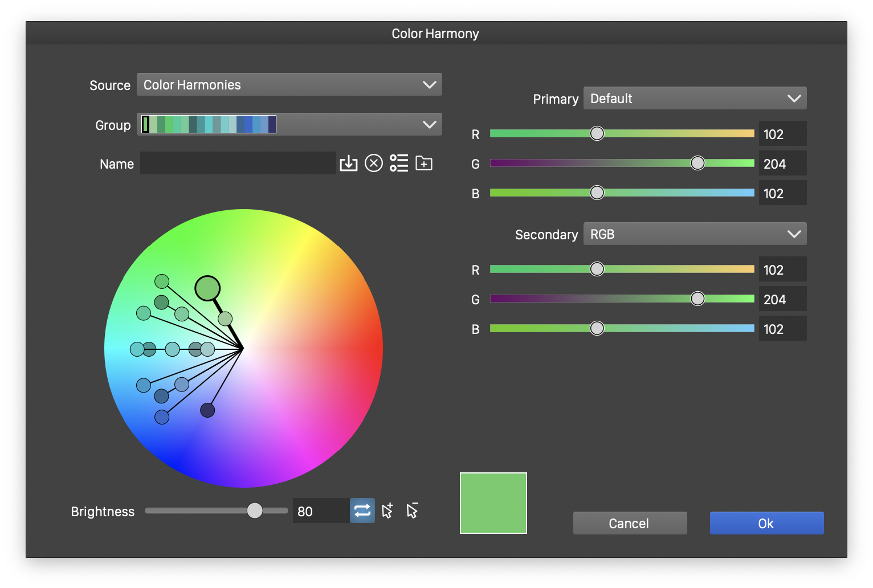873x588 pixels.
Task: Click the green color preview swatch
Action: click(493, 503)
